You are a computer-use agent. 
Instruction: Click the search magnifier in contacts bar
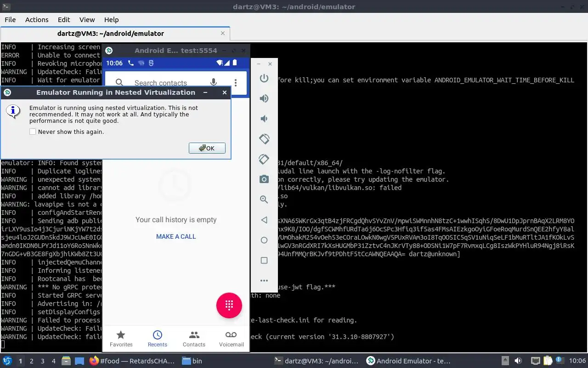pos(119,83)
